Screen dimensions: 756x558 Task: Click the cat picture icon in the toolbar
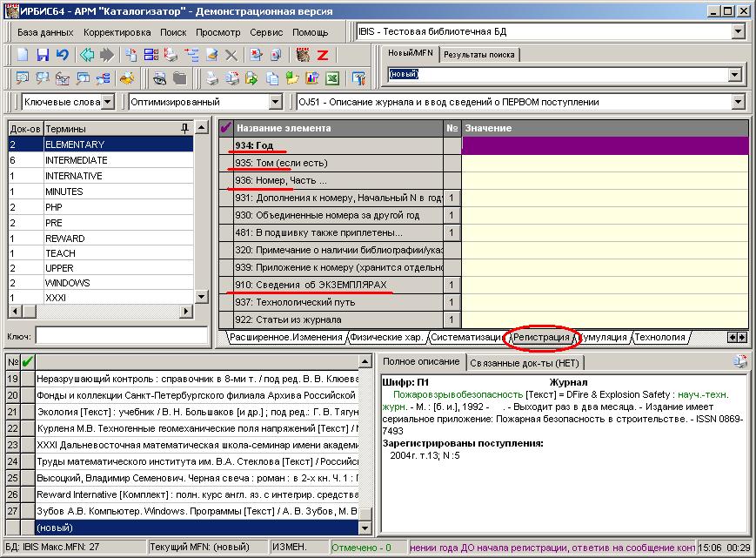click(x=303, y=55)
